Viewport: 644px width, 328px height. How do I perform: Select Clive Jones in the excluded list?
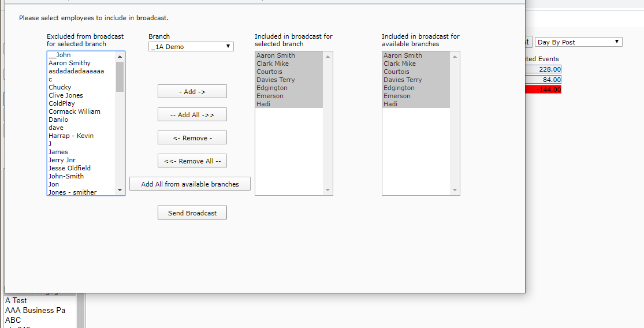tap(66, 95)
